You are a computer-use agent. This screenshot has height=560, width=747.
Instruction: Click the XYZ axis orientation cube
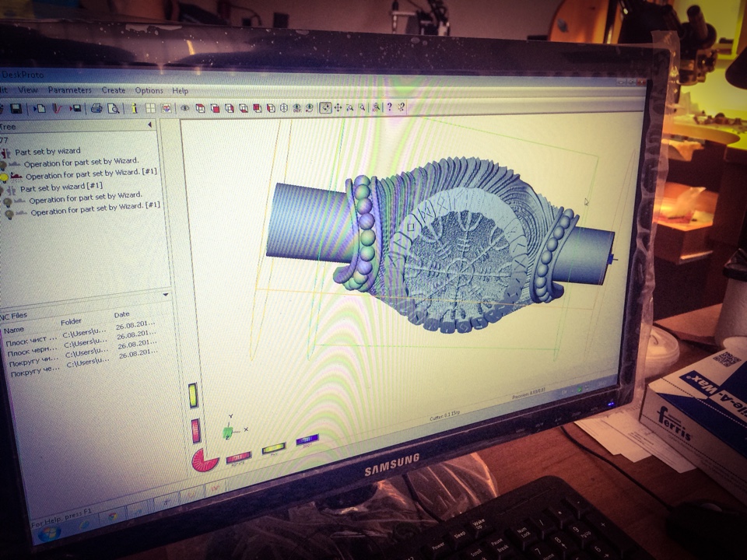tap(228, 431)
